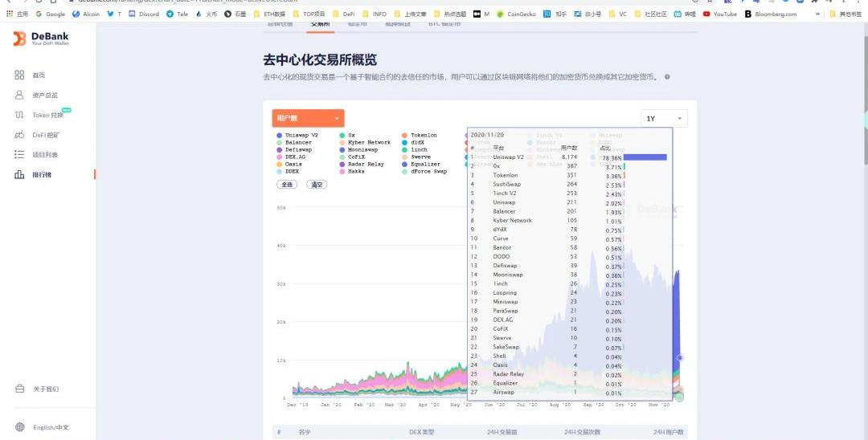The image size is (868, 440).
Task: Open the 火币 bookmark
Action: click(206, 14)
